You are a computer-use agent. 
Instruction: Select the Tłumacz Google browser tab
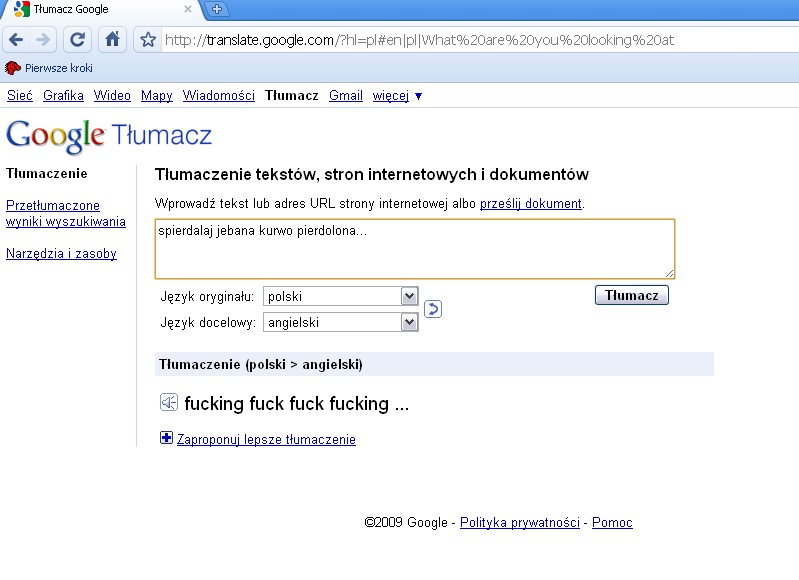click(x=102, y=9)
